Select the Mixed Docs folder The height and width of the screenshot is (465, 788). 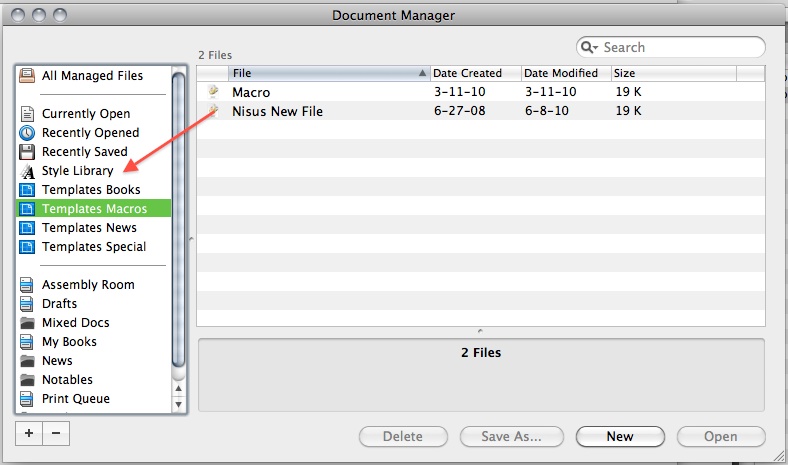pos(93,323)
